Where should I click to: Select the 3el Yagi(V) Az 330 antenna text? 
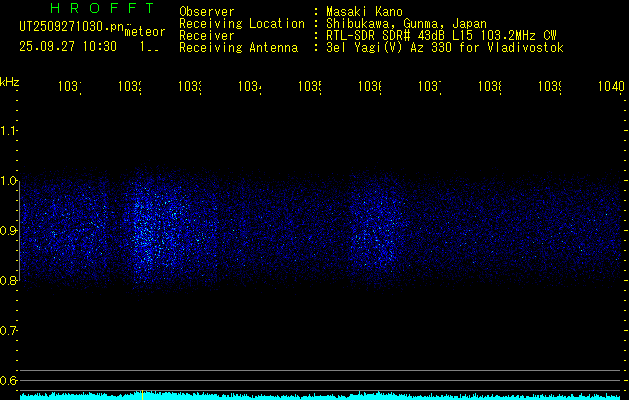445,48
